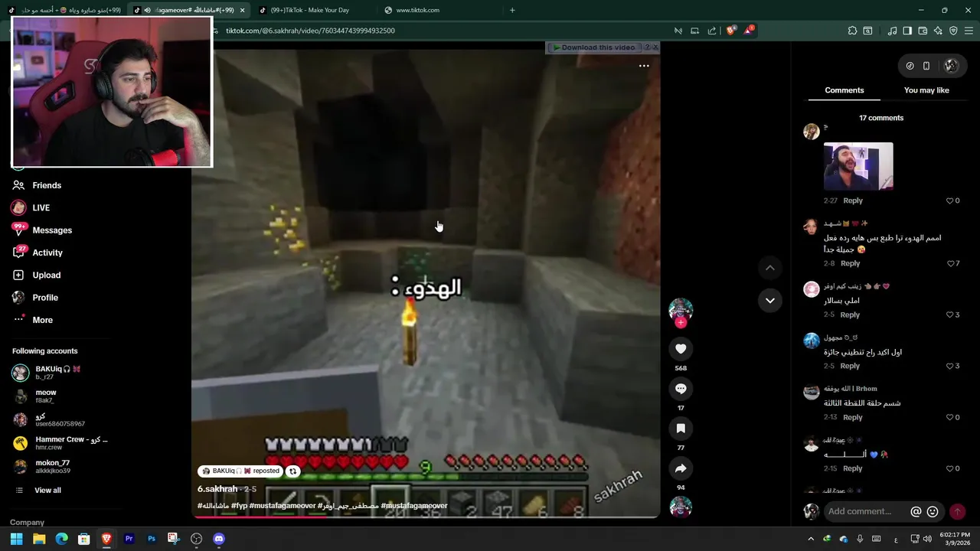Open File Explorer from taskbar

pos(39,539)
